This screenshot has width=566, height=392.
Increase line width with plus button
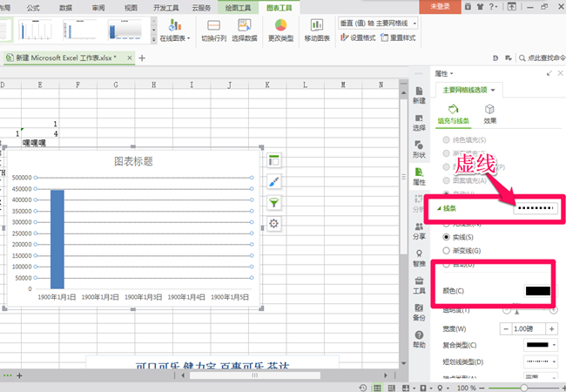[551, 328]
